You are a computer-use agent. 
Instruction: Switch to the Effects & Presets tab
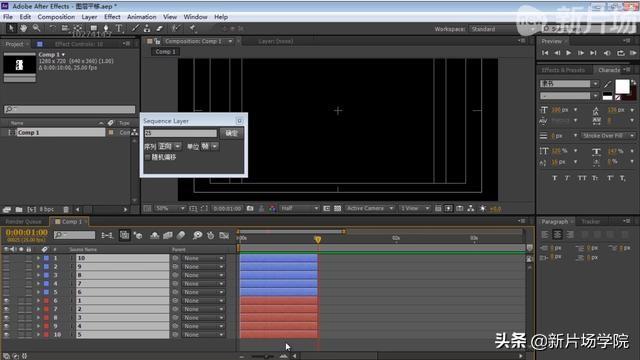tap(563, 70)
